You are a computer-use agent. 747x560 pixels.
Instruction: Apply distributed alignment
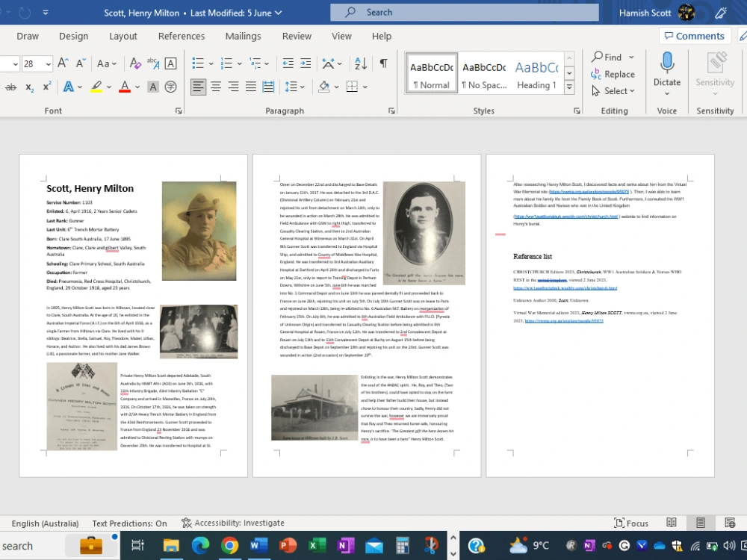click(268, 87)
